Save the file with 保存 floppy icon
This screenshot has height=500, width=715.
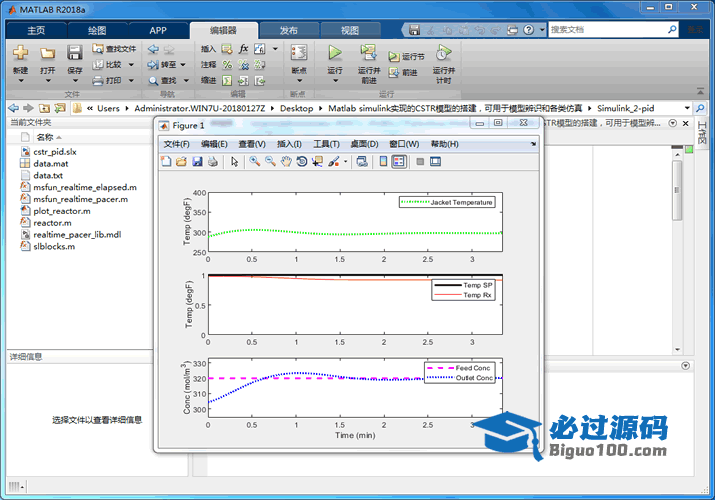point(75,52)
